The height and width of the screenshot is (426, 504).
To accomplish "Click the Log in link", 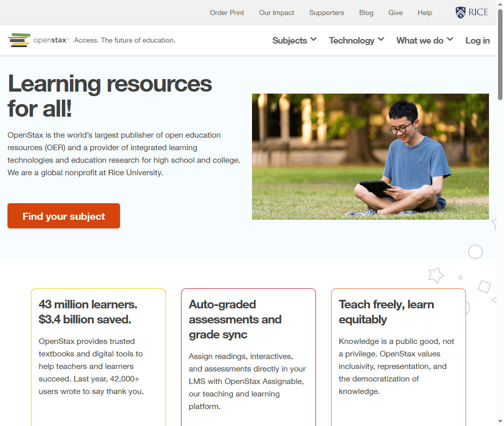I will pos(477,41).
